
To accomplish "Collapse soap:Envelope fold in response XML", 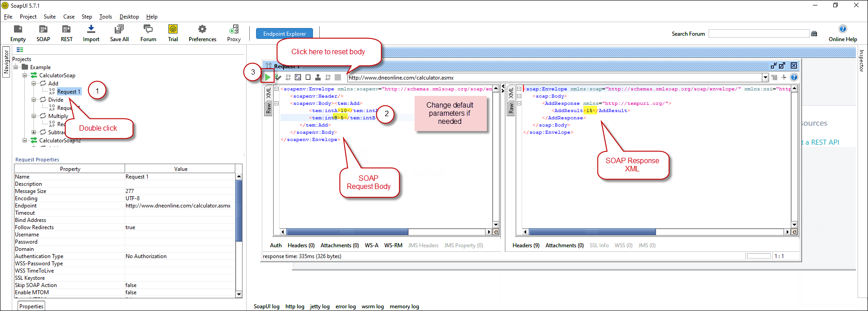I will [519, 89].
